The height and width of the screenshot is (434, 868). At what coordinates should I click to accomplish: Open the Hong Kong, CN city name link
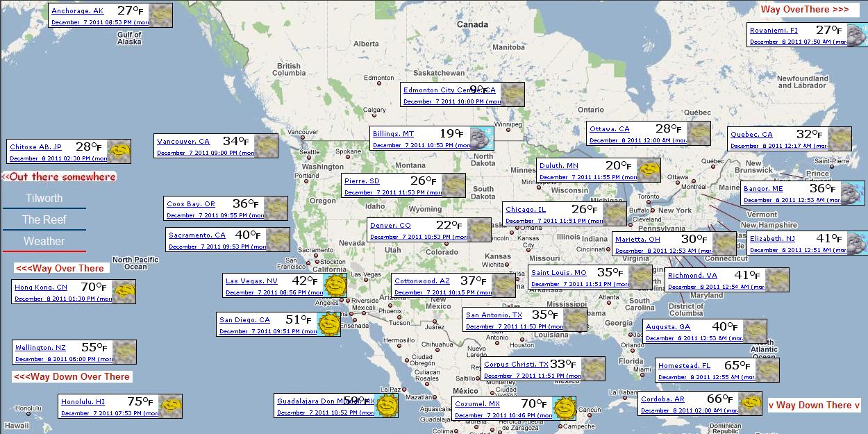(41, 287)
